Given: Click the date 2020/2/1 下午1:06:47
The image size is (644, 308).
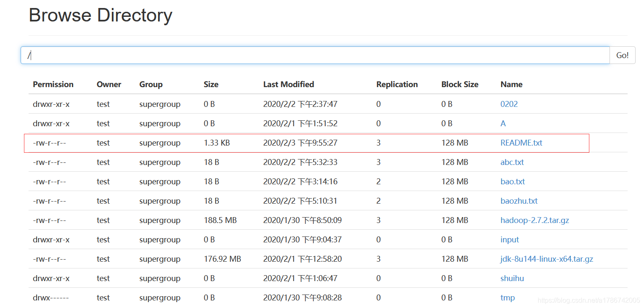Looking at the screenshot, I should [x=300, y=278].
